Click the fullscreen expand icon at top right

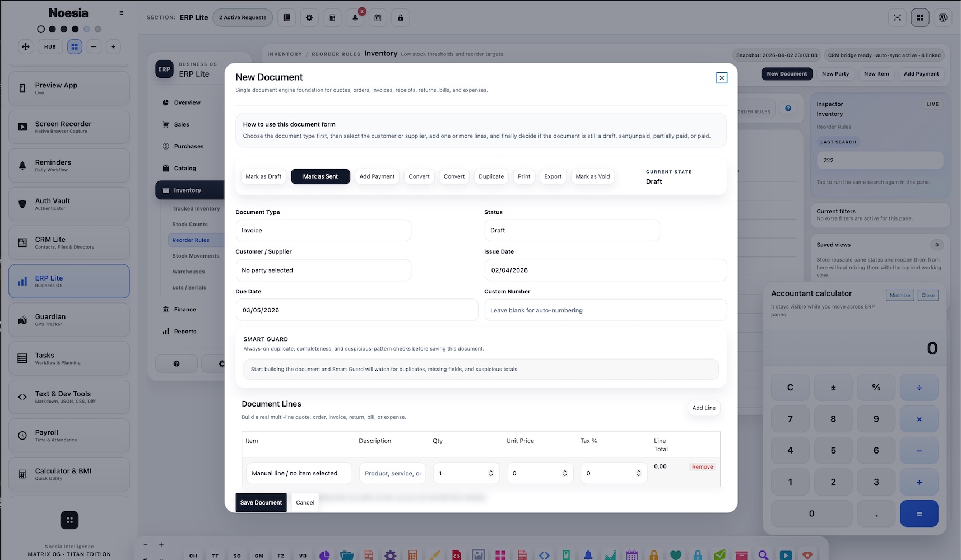coord(898,17)
